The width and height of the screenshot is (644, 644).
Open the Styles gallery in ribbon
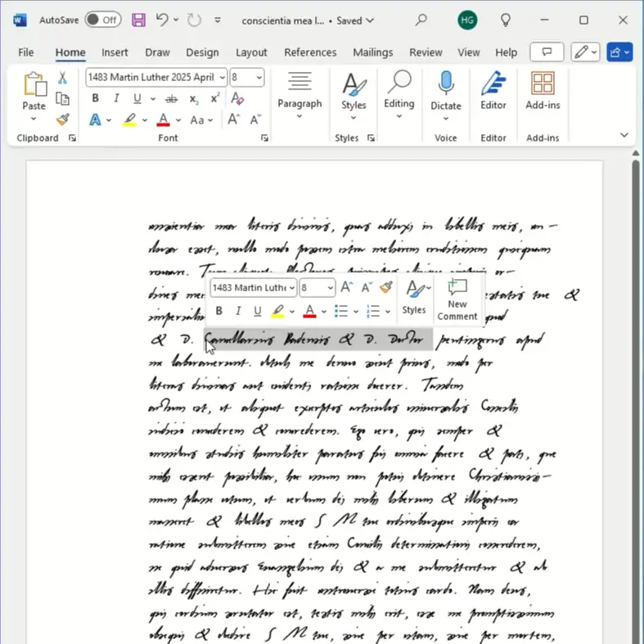pos(354,96)
